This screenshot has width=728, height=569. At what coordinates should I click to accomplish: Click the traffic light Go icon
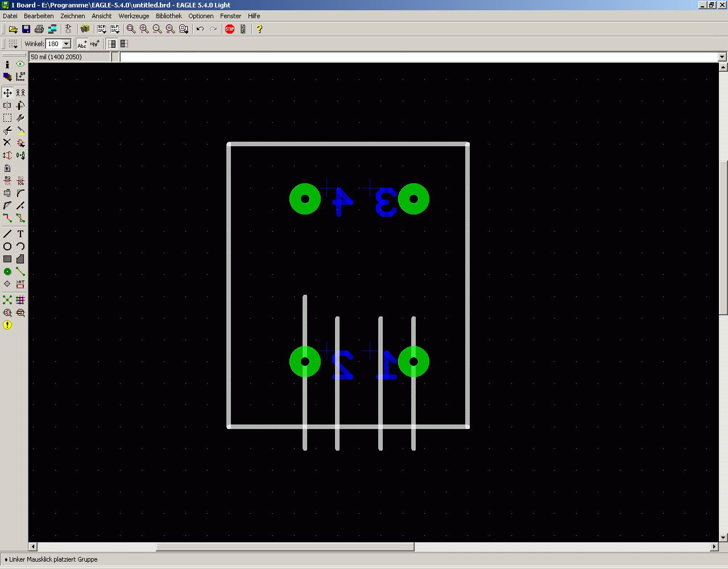click(x=243, y=29)
